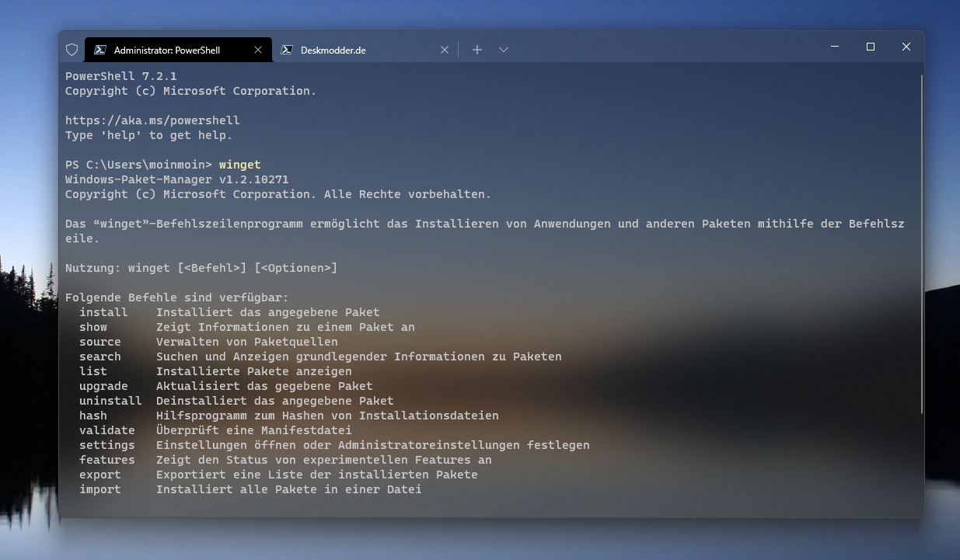
Task: Click 'Deinstalliert das angegebene Paket' description
Action: click(x=275, y=402)
